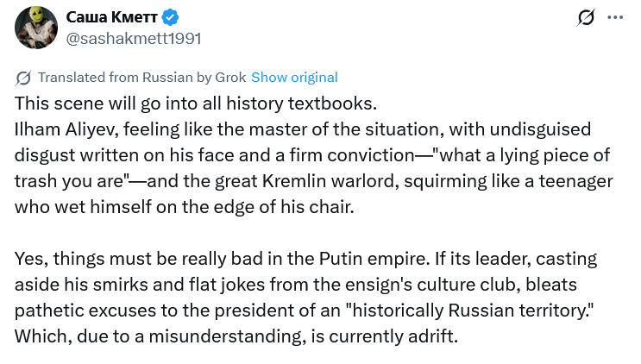The width and height of the screenshot is (641, 364).
Task: Click small Grok icon beside translation note
Action: (x=23, y=78)
